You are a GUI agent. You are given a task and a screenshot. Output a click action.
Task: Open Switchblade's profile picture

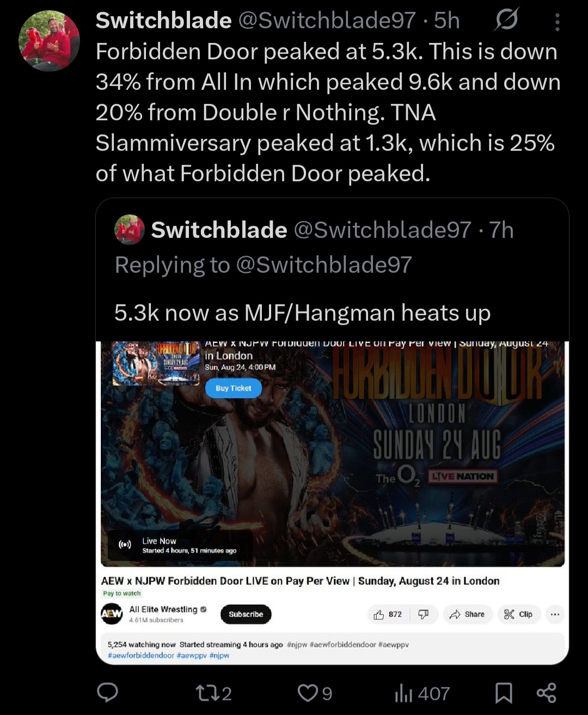49,40
